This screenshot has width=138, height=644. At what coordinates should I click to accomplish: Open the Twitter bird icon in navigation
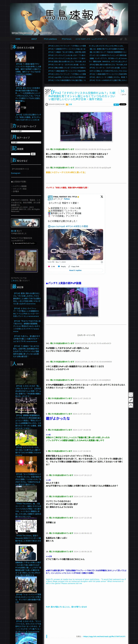click(121, 39)
